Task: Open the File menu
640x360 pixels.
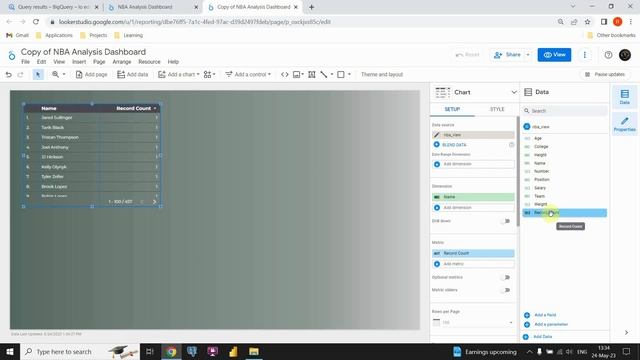Action: 25,62
